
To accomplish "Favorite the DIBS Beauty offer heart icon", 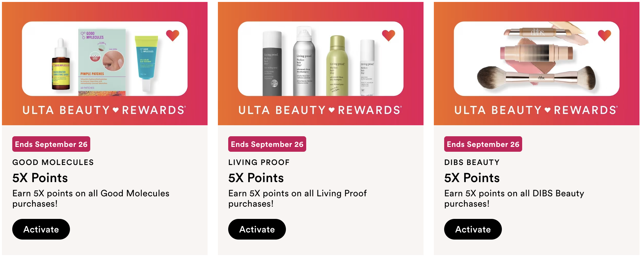I will tap(604, 35).
